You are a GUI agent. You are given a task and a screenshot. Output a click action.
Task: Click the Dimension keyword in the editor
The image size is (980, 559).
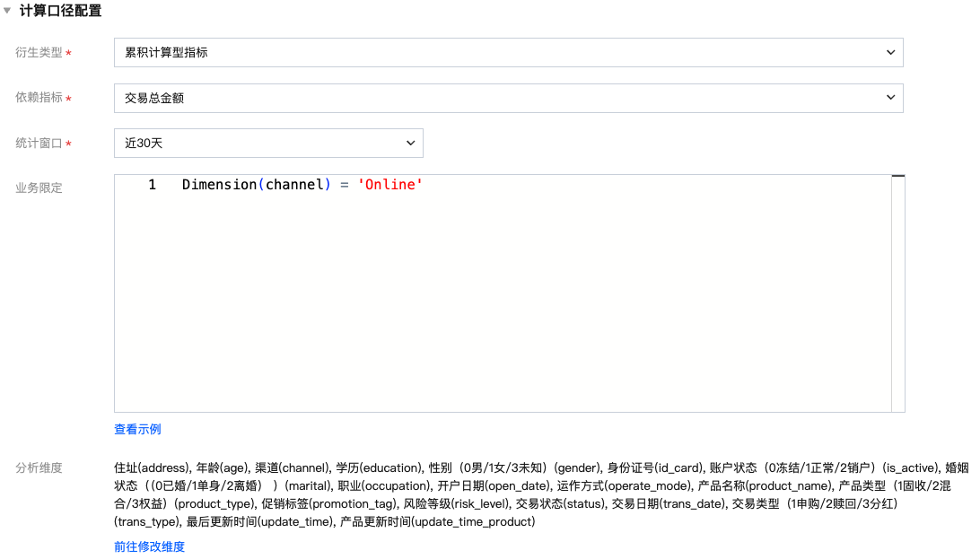(x=219, y=185)
